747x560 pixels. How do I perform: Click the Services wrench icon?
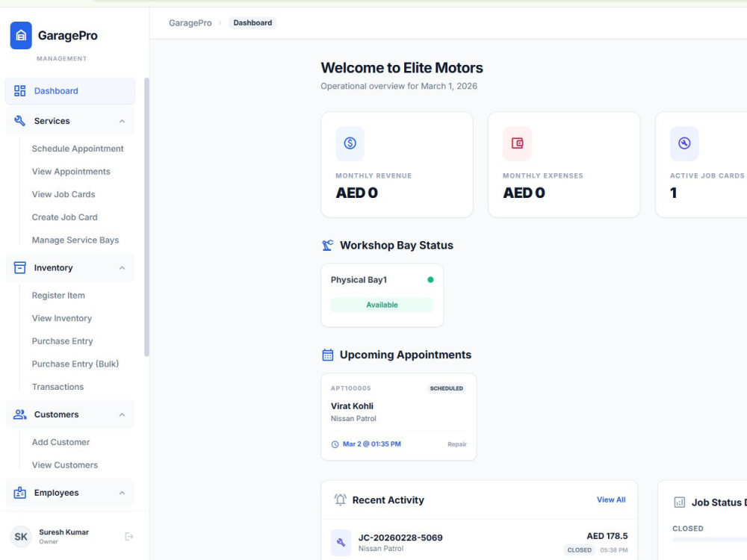[19, 121]
